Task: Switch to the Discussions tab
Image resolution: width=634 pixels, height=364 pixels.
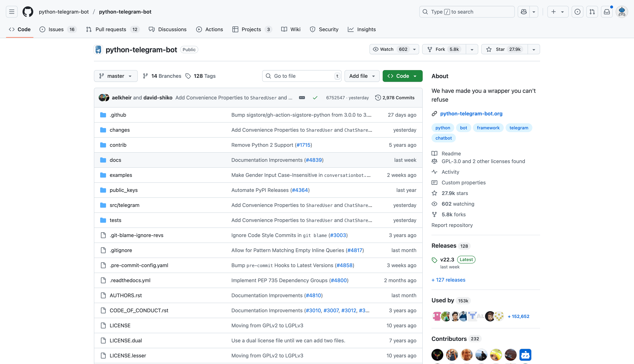Action: pos(167,29)
